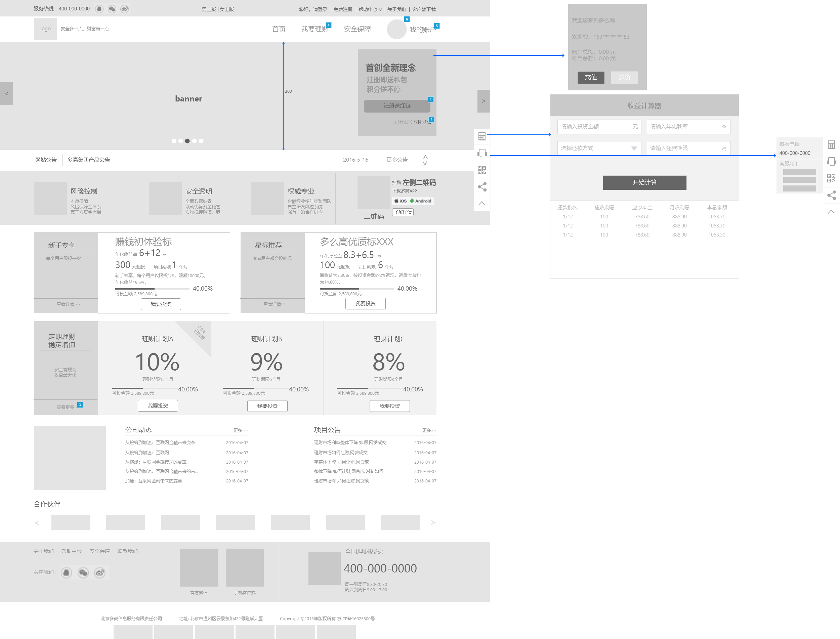Click 更多公告 link

pyautogui.click(x=397, y=160)
